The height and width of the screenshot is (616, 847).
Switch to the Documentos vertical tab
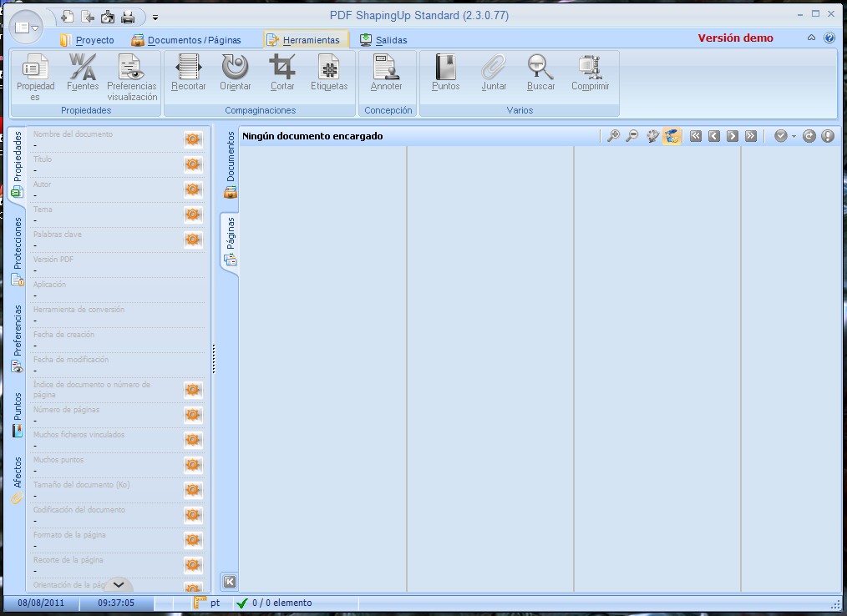pyautogui.click(x=230, y=164)
